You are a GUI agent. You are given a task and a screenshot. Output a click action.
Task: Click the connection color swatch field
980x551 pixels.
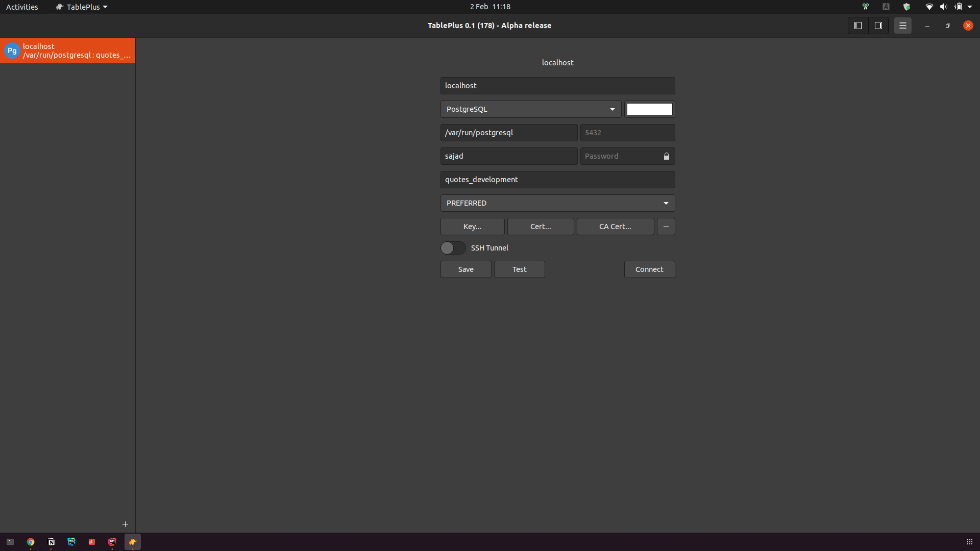pyautogui.click(x=649, y=109)
